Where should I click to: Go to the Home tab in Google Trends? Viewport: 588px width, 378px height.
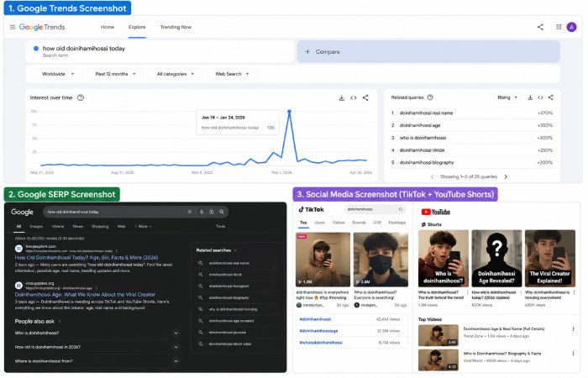[x=108, y=27]
